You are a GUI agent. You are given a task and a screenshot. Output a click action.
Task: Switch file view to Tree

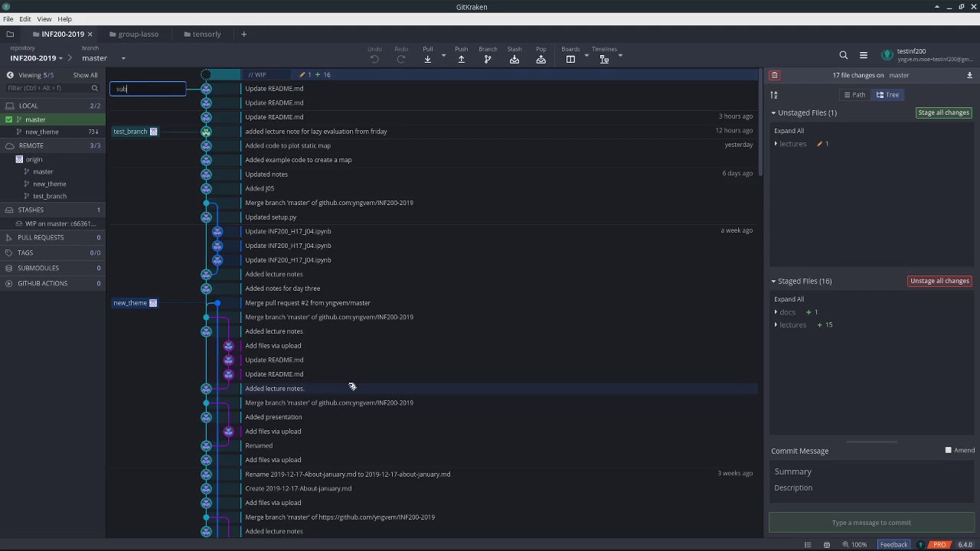pyautogui.click(x=888, y=95)
